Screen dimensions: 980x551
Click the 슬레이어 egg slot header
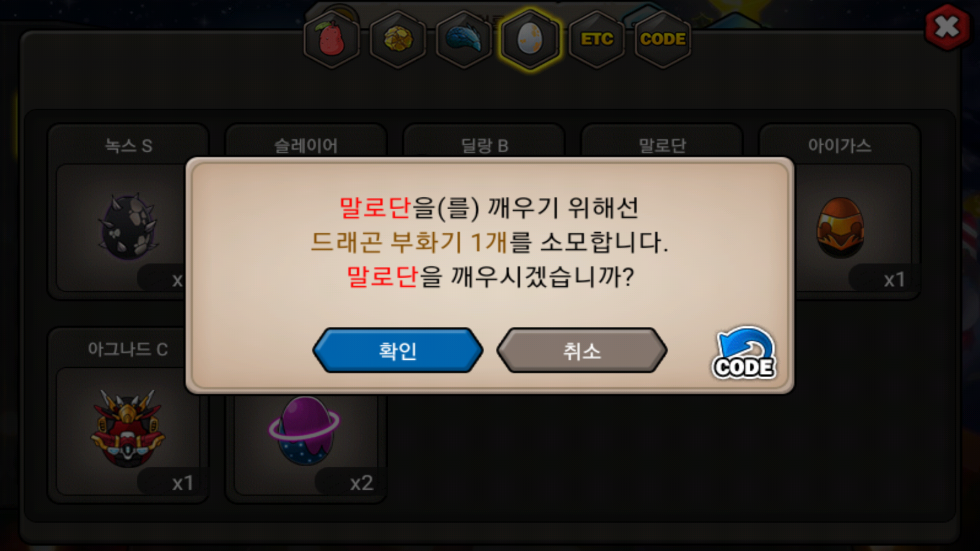point(306,145)
